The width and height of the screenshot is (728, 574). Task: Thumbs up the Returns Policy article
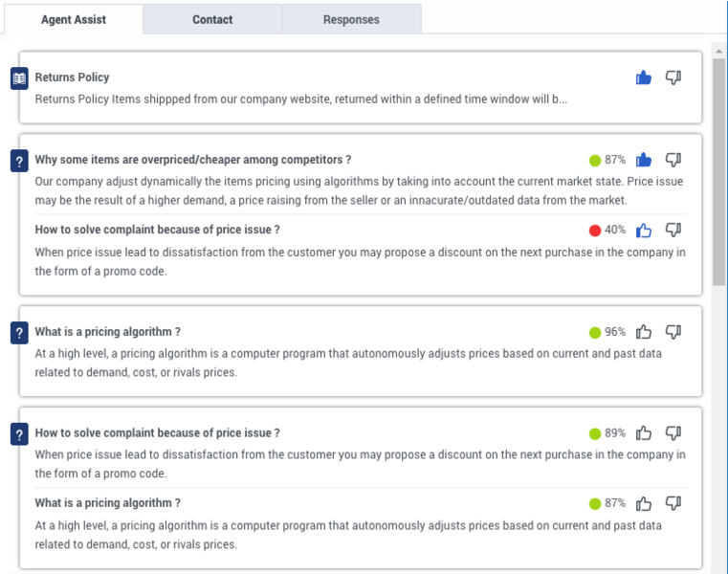(644, 77)
